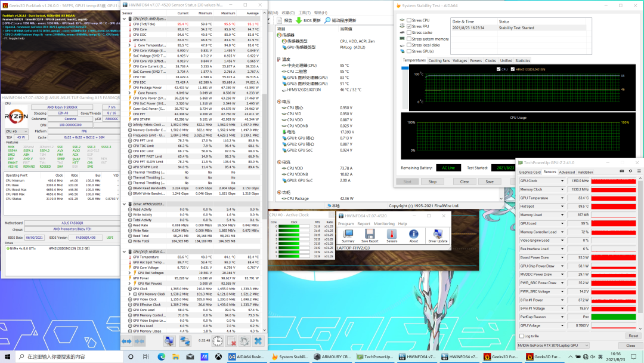
Task: Open sensor settings gear icon
Action: (244, 340)
